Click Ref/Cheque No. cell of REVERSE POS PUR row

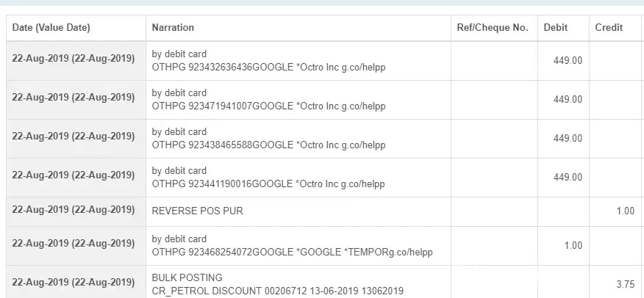coord(493,211)
